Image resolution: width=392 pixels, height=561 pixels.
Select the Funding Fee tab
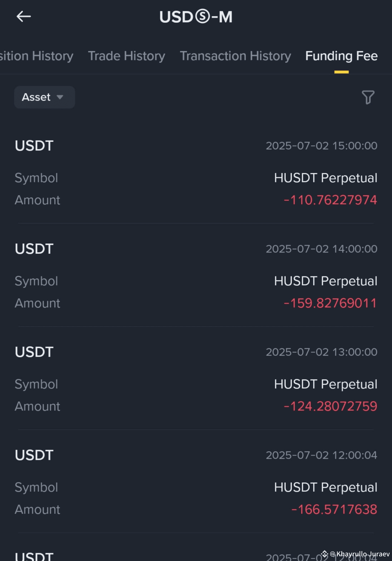[x=342, y=56]
